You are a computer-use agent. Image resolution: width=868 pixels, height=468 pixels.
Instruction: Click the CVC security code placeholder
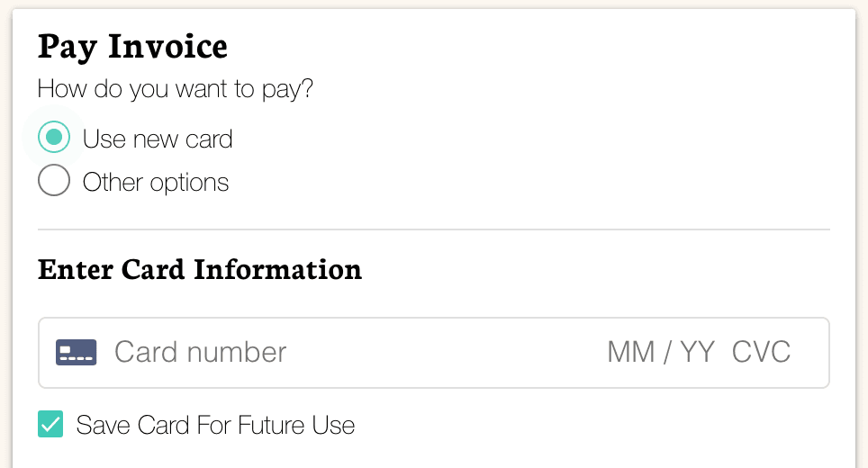pyautogui.click(x=761, y=352)
